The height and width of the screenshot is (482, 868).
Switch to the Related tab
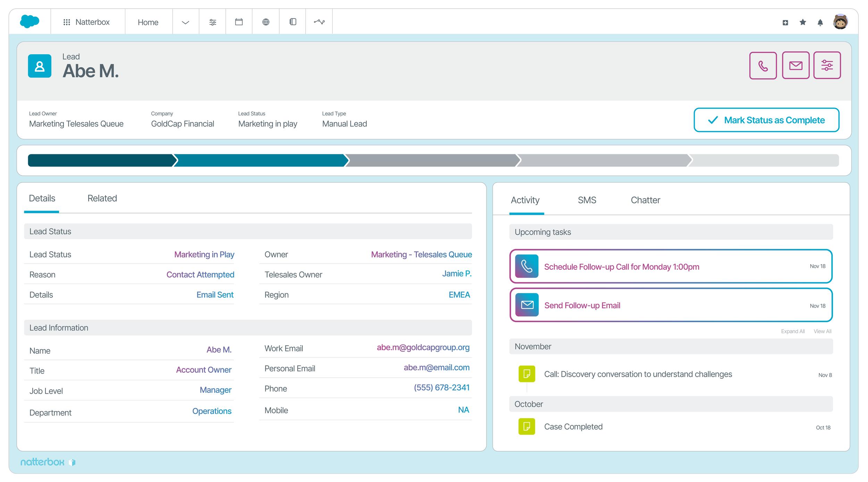102,198
